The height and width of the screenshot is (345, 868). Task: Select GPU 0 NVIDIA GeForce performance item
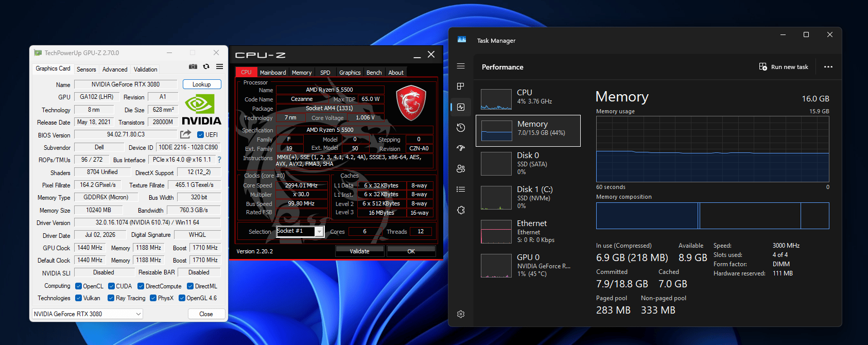click(528, 265)
